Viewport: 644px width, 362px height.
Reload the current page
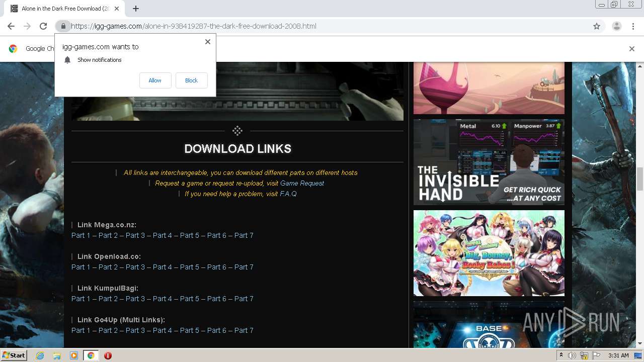point(43,26)
